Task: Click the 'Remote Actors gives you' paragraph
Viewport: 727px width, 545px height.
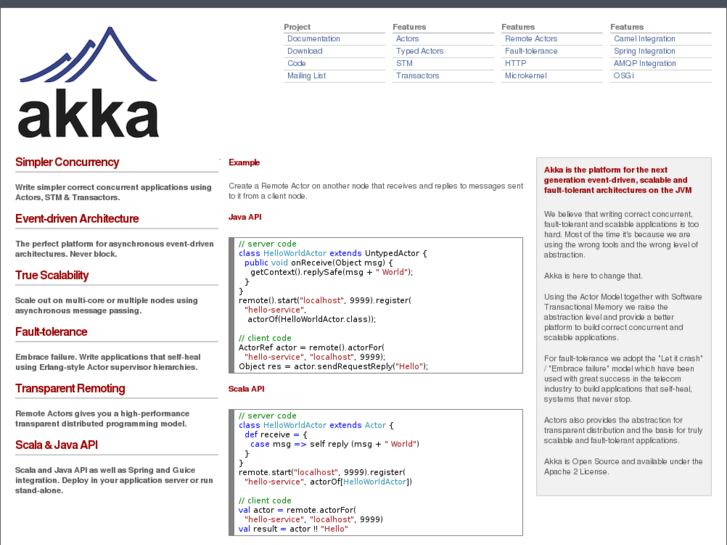Action: click(x=102, y=419)
